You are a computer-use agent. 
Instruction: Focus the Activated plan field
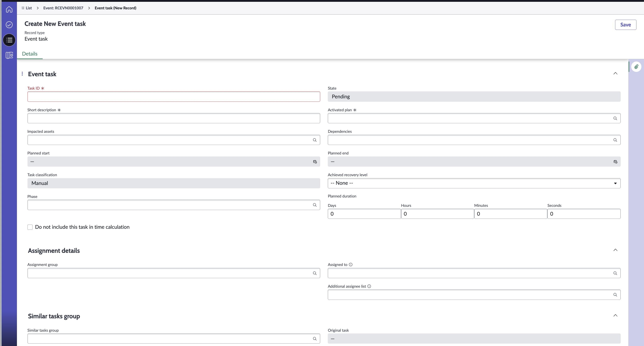click(x=474, y=118)
